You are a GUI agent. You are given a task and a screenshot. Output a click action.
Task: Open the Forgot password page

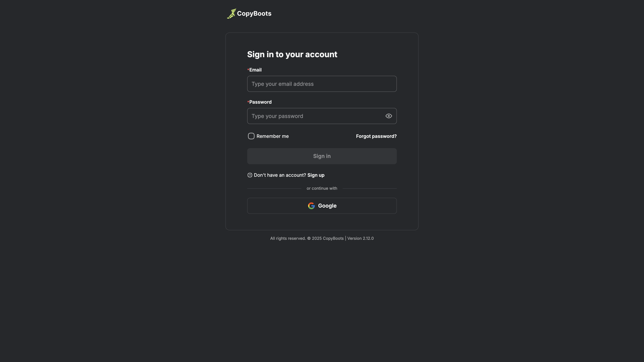tap(376, 136)
